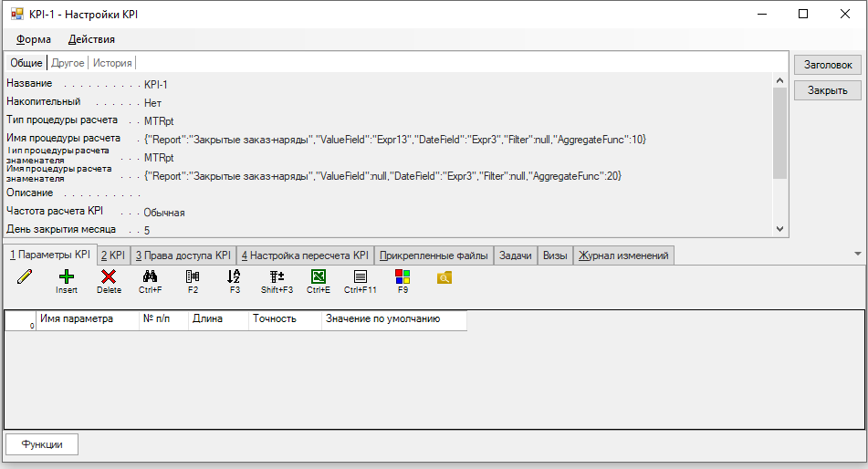Expand the tab overflow dropdown arrow
868x469 pixels.
pos(857,254)
